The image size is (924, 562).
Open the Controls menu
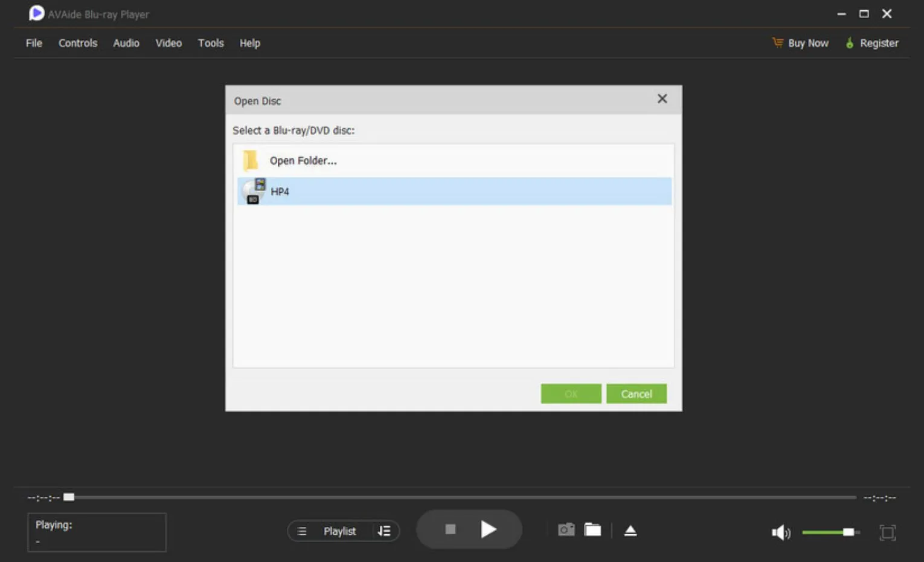tap(78, 43)
